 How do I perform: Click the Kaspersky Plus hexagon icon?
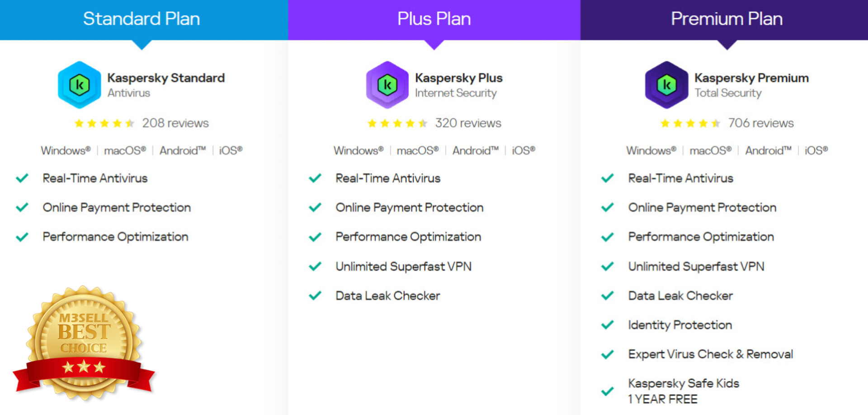387,85
